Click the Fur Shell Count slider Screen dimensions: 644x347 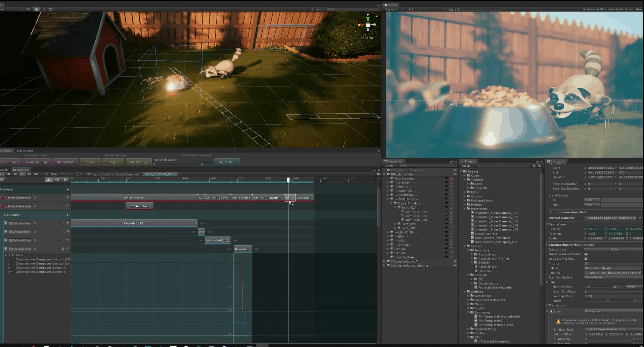176,164
